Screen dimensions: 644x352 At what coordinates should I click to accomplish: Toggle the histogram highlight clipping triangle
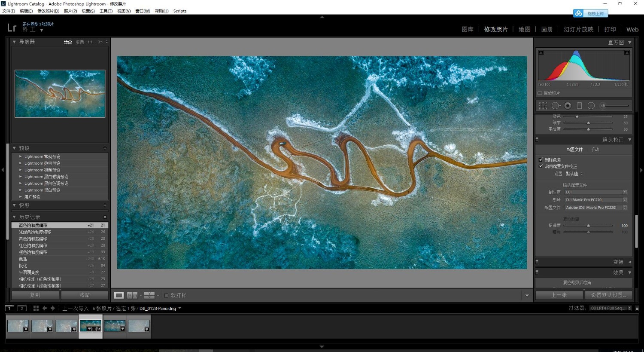tap(627, 53)
